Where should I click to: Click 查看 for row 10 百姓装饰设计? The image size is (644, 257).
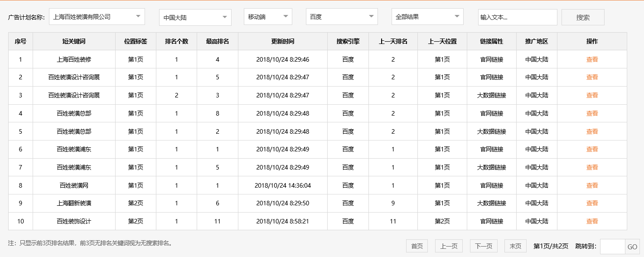point(592,221)
